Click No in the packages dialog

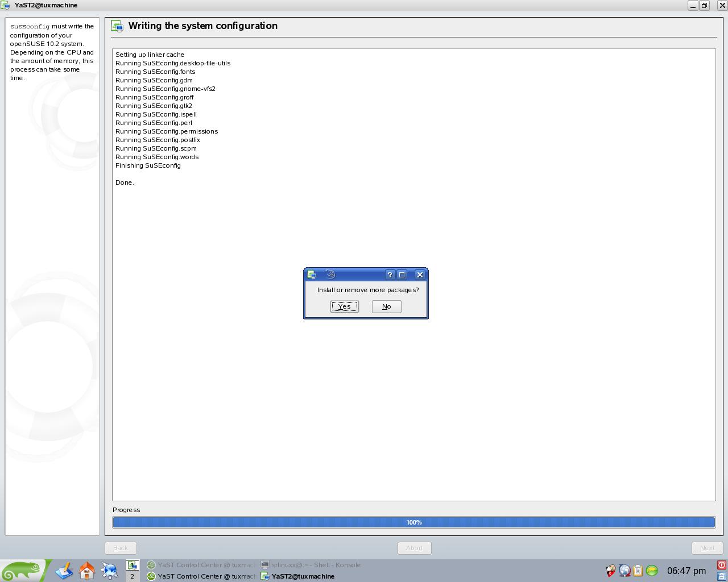click(x=386, y=306)
